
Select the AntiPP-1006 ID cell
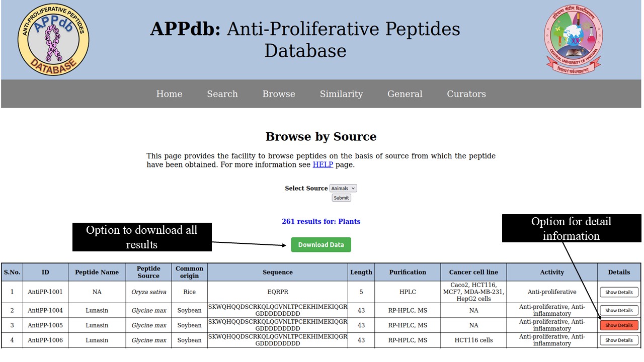[x=45, y=340]
